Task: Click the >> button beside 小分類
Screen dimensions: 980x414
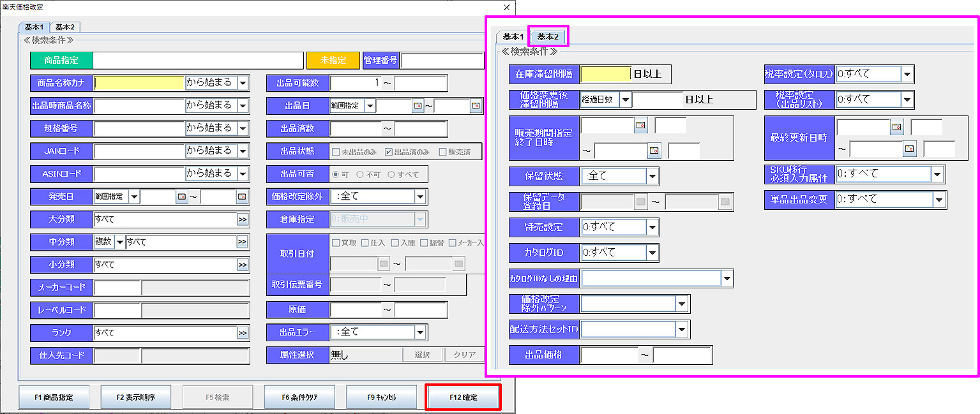Action: coord(243,265)
